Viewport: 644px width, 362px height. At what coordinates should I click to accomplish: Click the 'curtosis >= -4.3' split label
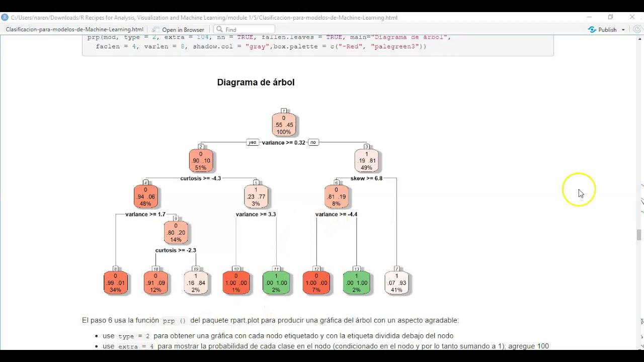(x=201, y=178)
